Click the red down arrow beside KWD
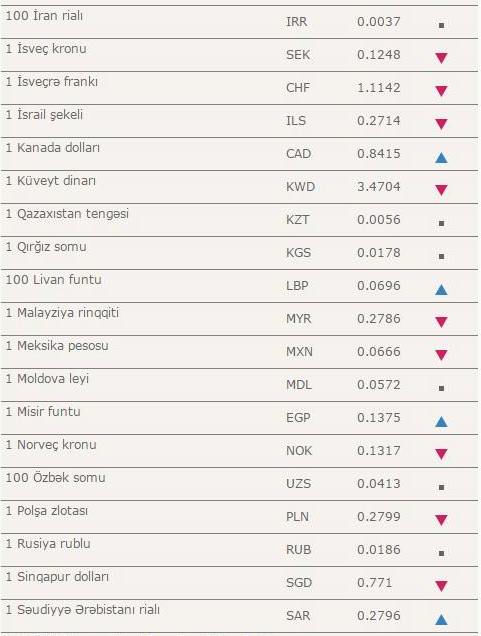Screen dimensions: 481x636 click(441, 190)
